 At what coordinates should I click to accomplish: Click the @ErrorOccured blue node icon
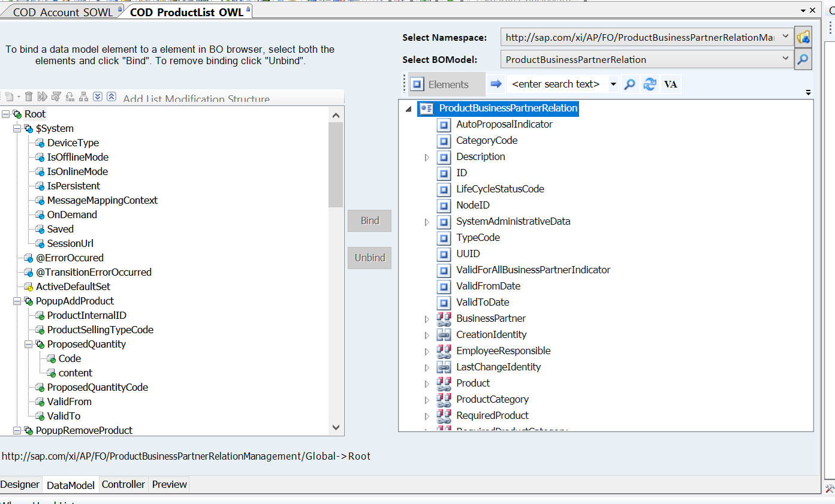(x=28, y=258)
